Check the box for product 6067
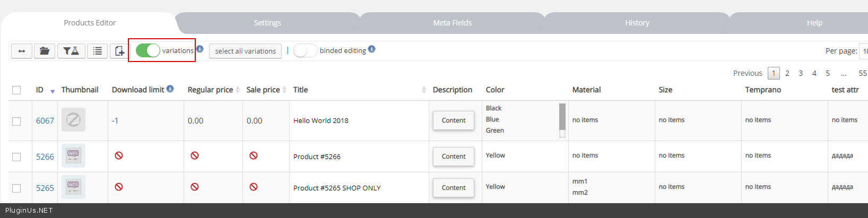This screenshot has width=868, height=218. tap(16, 121)
